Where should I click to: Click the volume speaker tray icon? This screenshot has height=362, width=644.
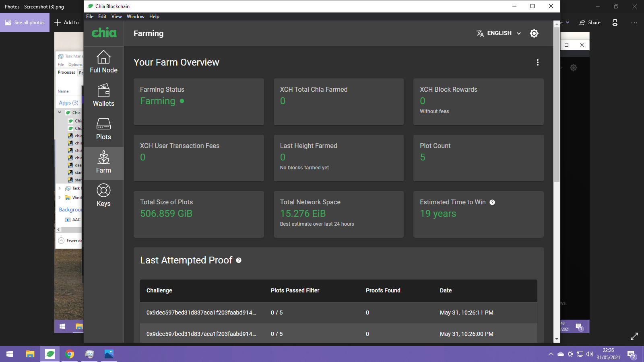(x=590, y=354)
